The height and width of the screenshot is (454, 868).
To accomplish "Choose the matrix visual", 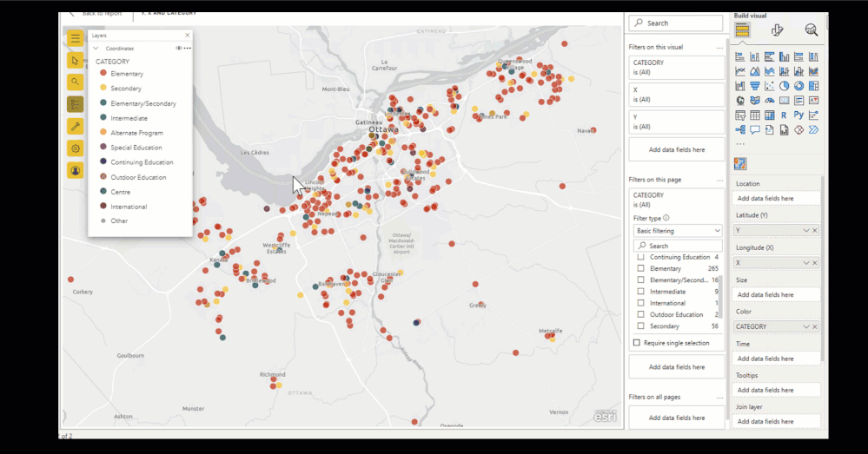I will pos(770,115).
